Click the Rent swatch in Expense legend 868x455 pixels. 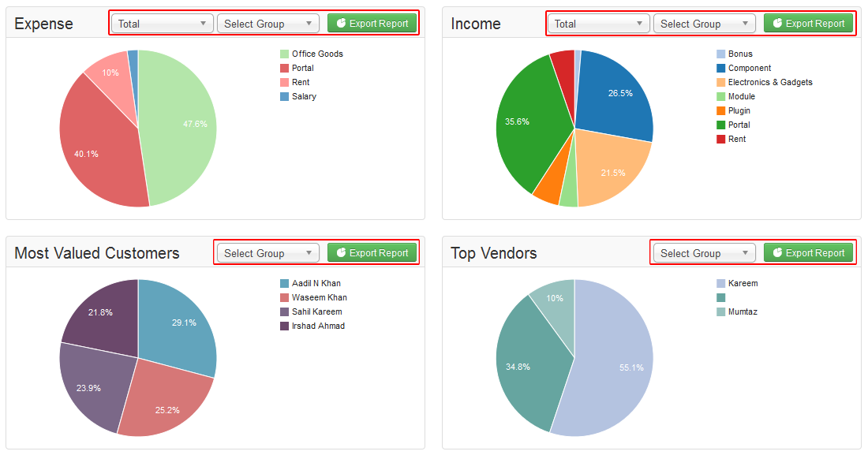[285, 83]
